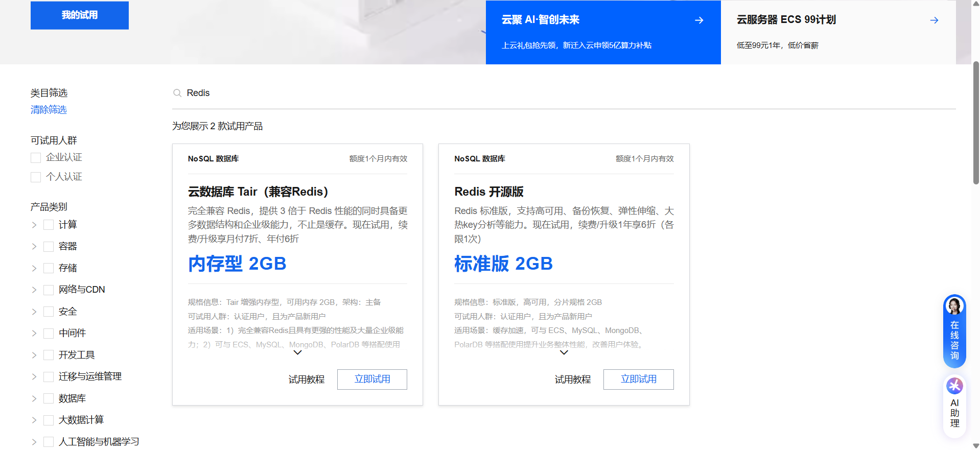
Task: Expand the 中间件 category chevron
Action: coord(34,334)
